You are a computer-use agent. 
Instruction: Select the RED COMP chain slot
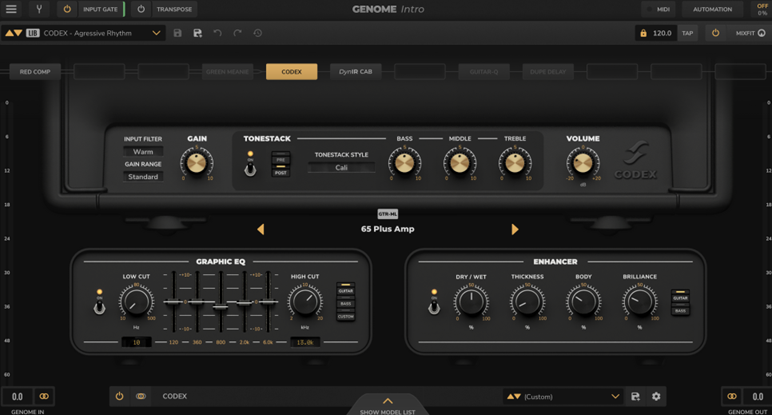click(x=35, y=71)
